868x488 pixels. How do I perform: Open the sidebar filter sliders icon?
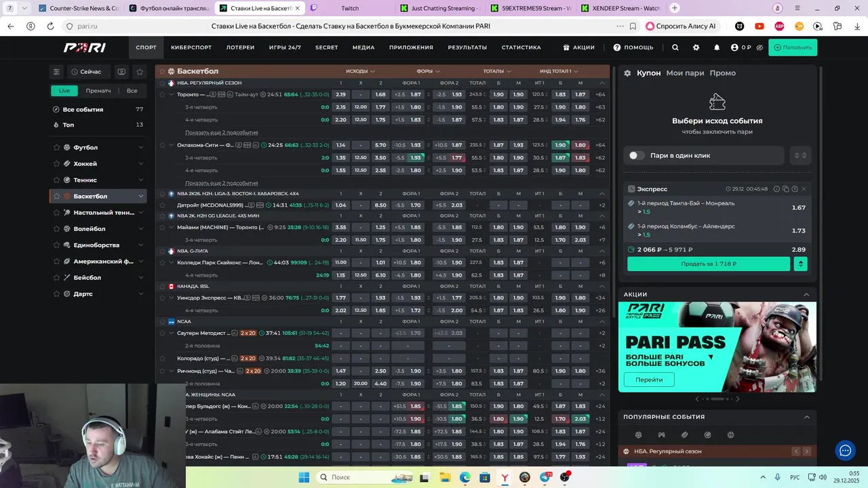click(x=57, y=72)
